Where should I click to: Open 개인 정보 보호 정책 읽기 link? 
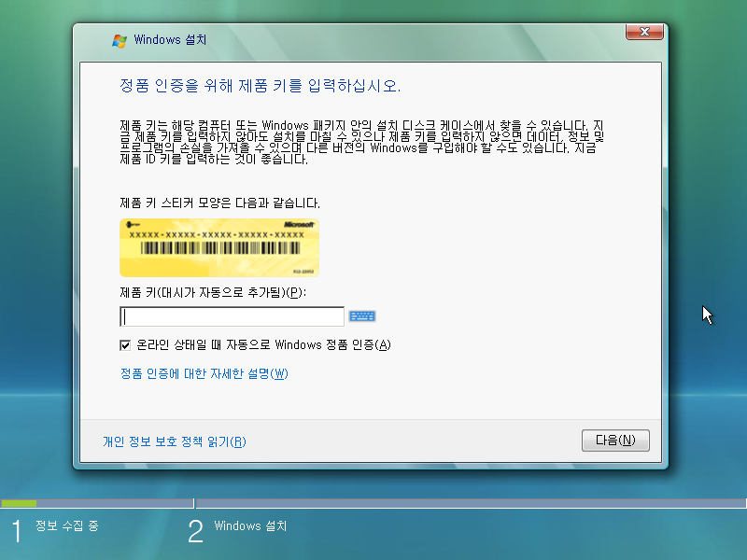(175, 441)
